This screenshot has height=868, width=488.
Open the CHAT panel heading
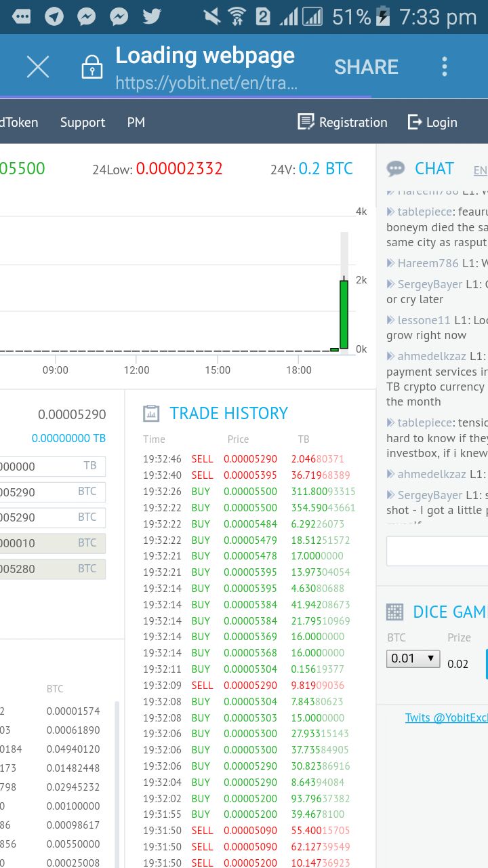434,169
